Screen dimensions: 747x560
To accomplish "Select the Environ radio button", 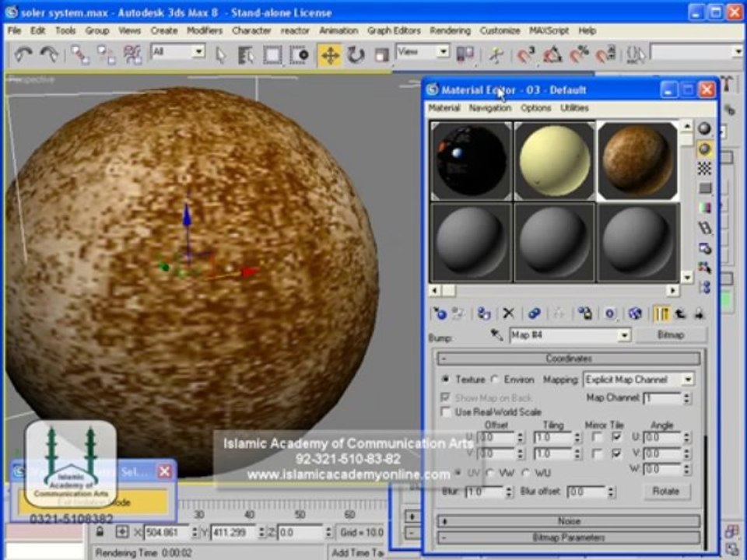I will 495,379.
